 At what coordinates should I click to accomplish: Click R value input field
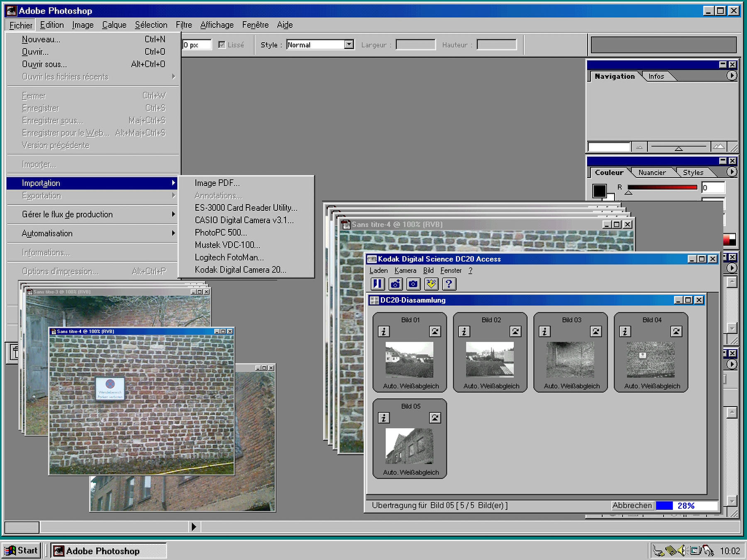click(713, 187)
